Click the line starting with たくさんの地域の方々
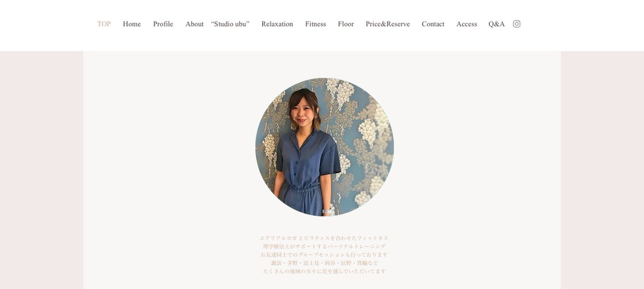The image size is (644, 289). pyautogui.click(x=324, y=271)
